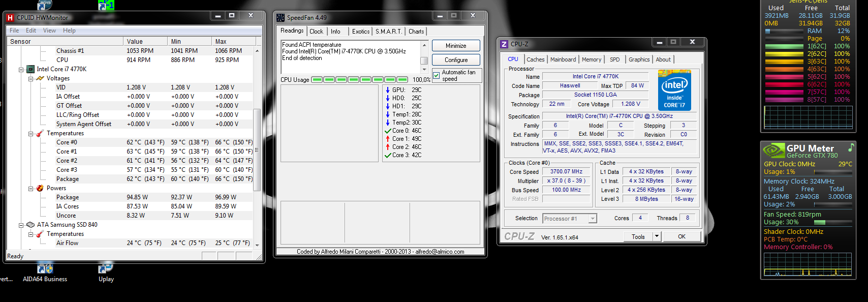Click the Fan Speed usage bar in GPU Meter
The height and width of the screenshot is (302, 868).
[833, 222]
